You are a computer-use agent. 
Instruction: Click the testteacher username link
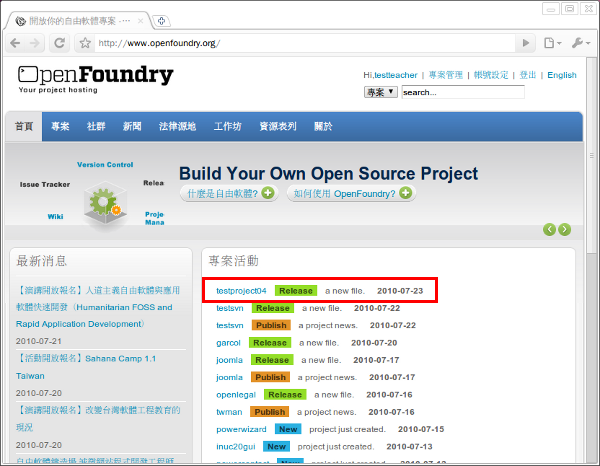(x=396, y=75)
